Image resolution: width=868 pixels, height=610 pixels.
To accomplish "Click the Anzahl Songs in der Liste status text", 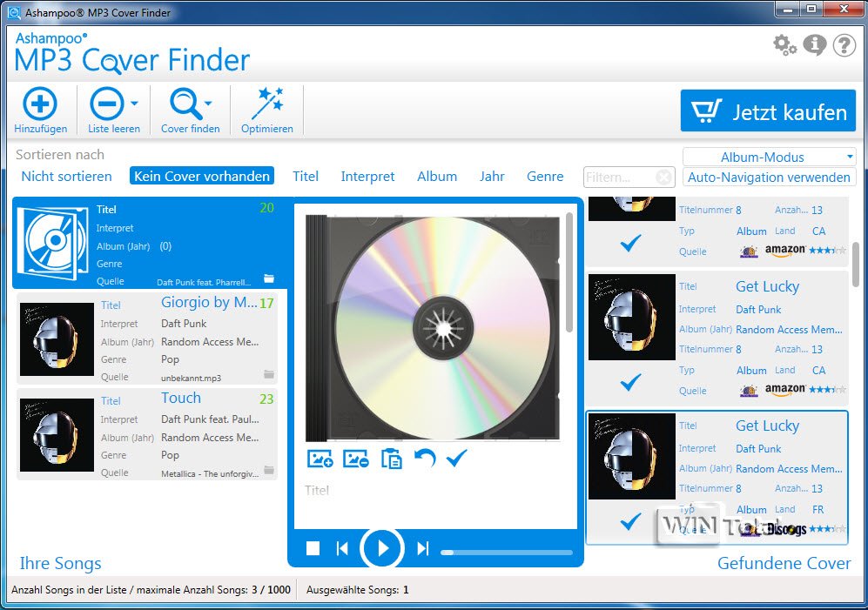I will click(x=151, y=589).
